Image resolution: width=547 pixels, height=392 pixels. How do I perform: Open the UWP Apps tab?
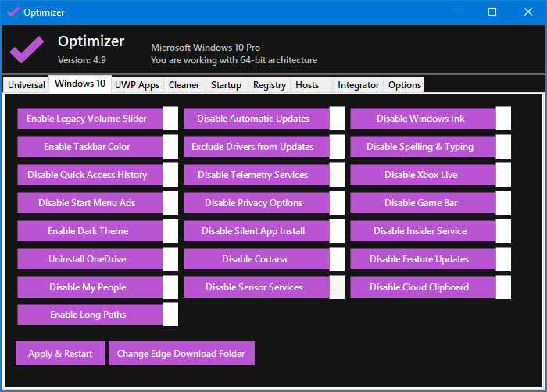click(x=137, y=85)
